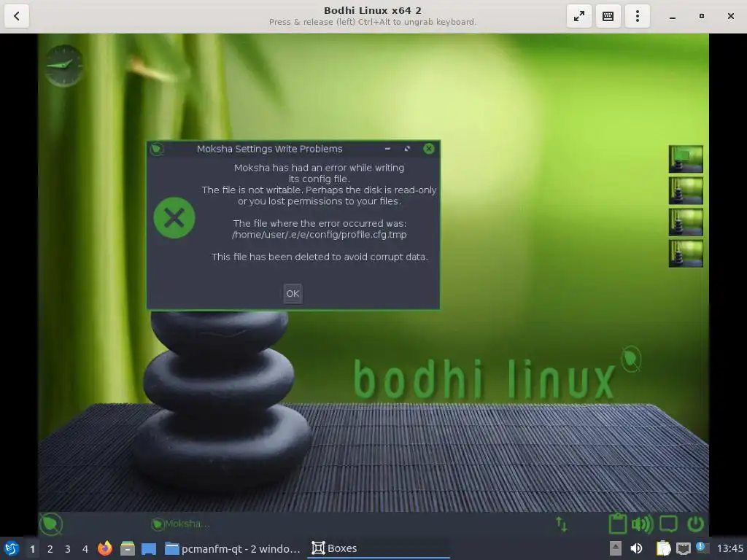Select the first virtual desktop thumbnail in the pager
The width and height of the screenshot is (747, 560).
coord(686,159)
